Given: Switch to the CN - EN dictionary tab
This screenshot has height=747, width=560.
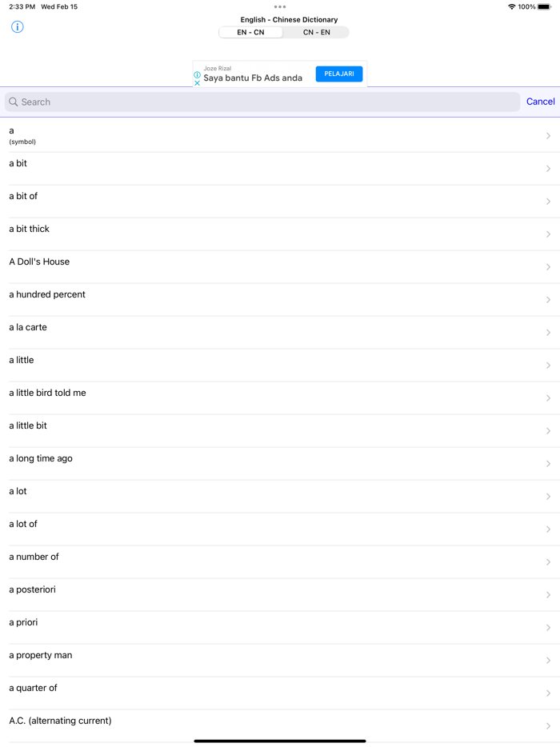Looking at the screenshot, I should click(x=317, y=32).
